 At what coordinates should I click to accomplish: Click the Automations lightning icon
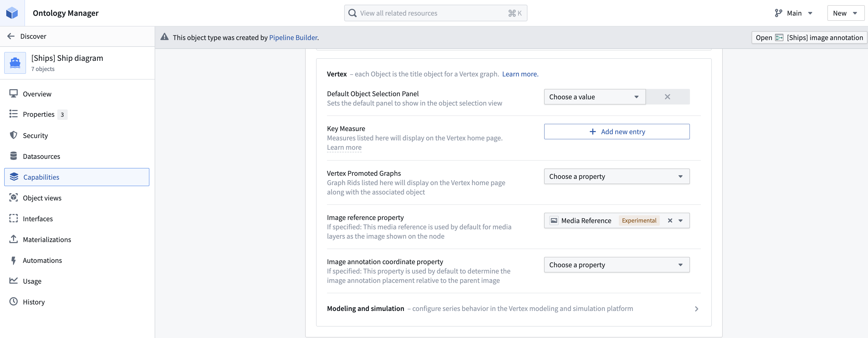(14, 260)
